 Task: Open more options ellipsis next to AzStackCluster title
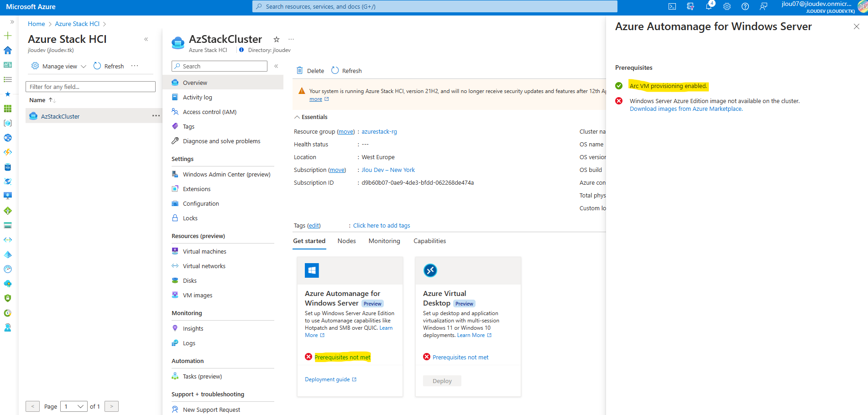click(291, 39)
